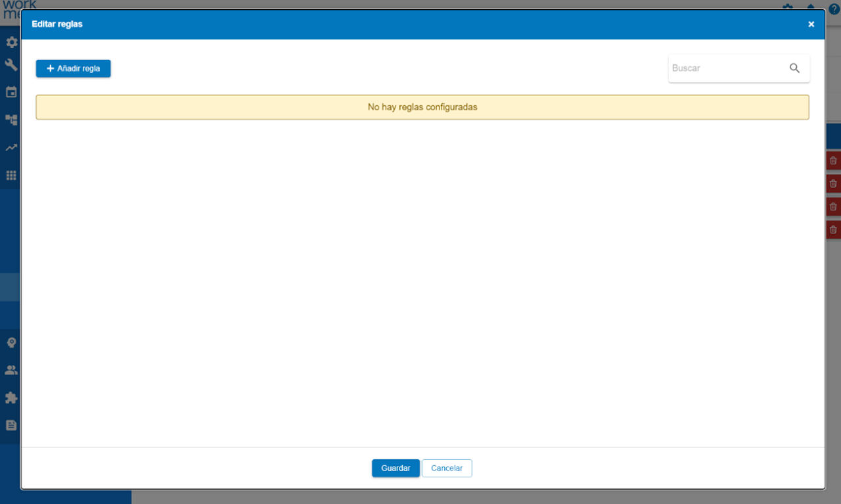Click the puzzle piece plugins icon
The image size is (841, 504).
[x=11, y=398]
